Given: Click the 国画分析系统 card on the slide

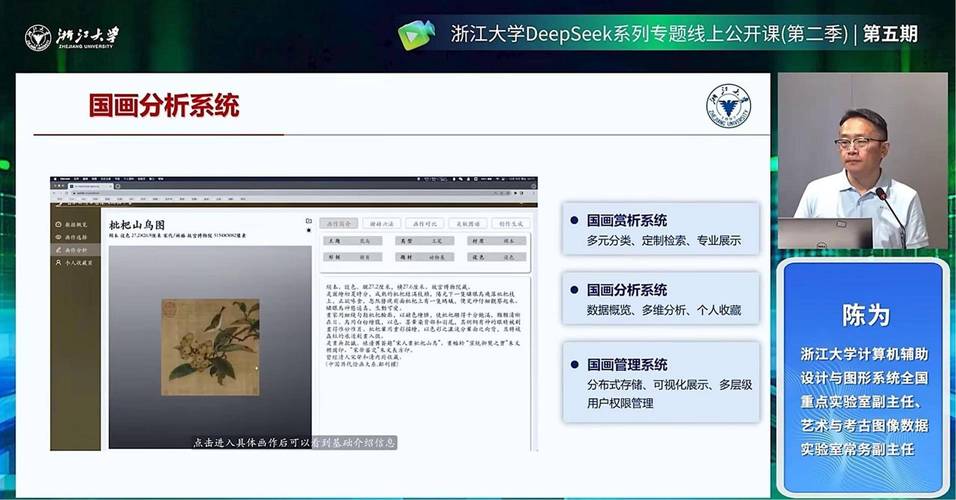Looking at the screenshot, I should click(x=661, y=299).
